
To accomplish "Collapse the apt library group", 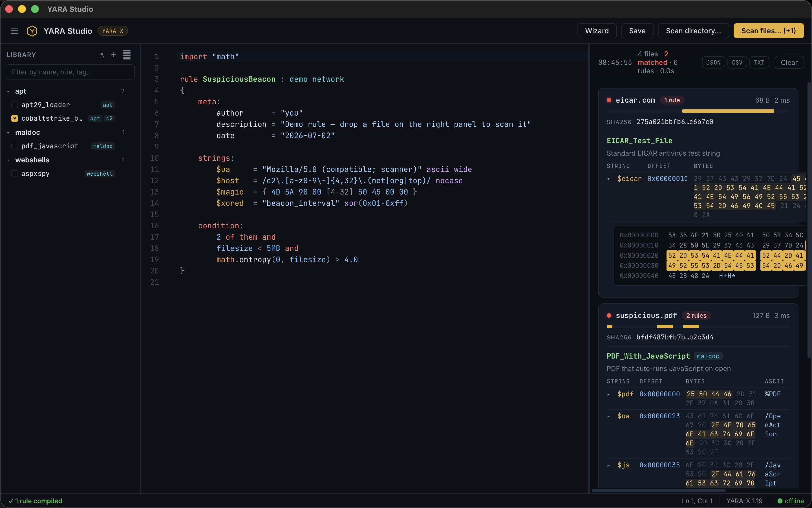I will tap(8, 91).
